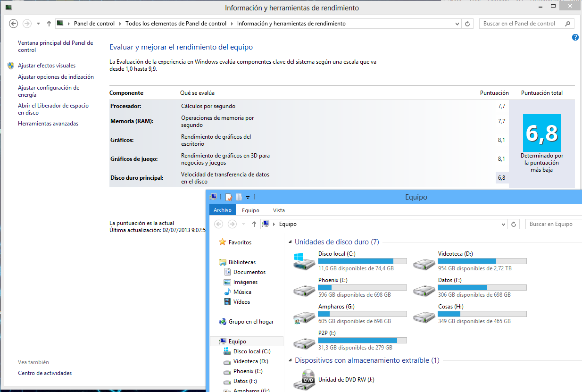Open the Customize Quick Access Toolbar dropdown in Equipo
Screen dimensions: 582x392
point(248,197)
